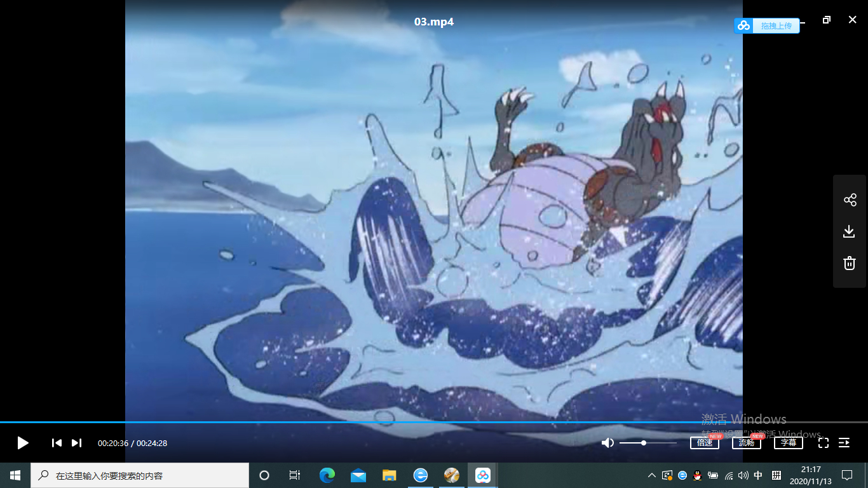Download the video with the download icon
Viewport: 868px width, 488px height.
(850, 231)
